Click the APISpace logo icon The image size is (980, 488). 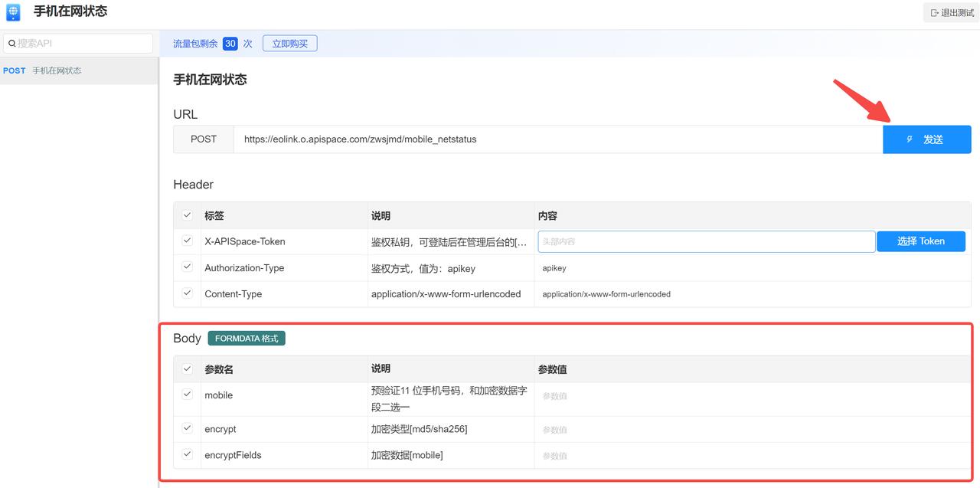(x=12, y=11)
